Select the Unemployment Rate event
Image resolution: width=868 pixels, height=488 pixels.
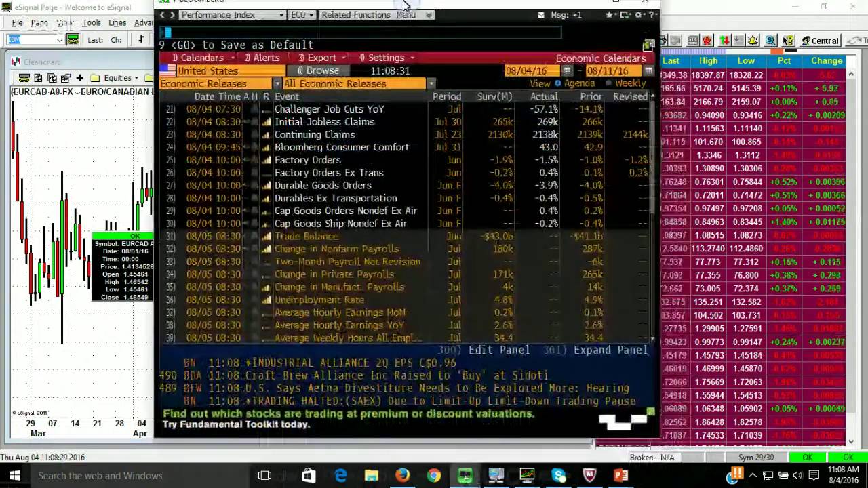click(319, 300)
